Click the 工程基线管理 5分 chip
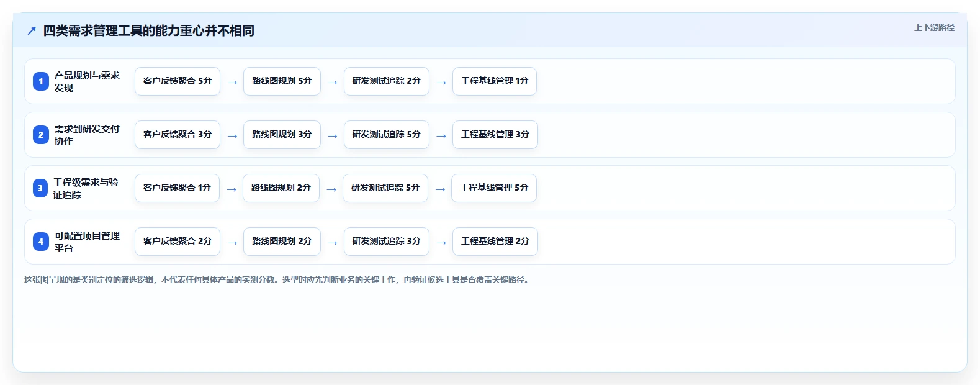980x385 pixels. click(494, 188)
